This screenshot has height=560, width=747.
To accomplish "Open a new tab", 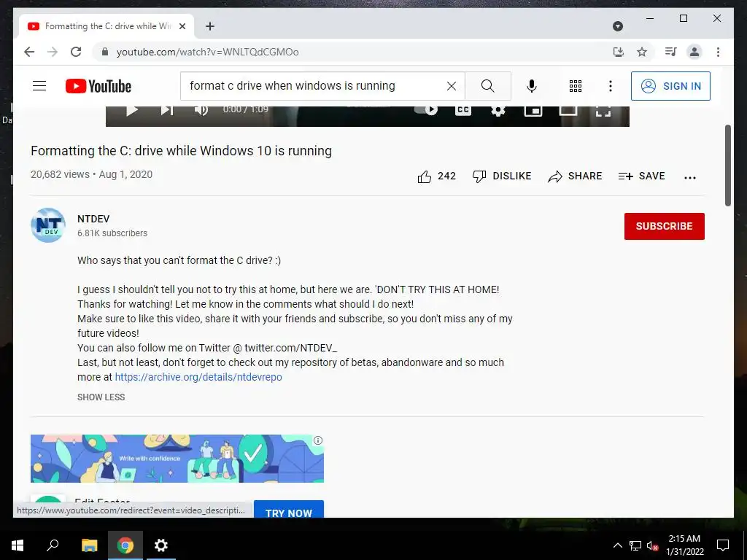I will 209,26.
